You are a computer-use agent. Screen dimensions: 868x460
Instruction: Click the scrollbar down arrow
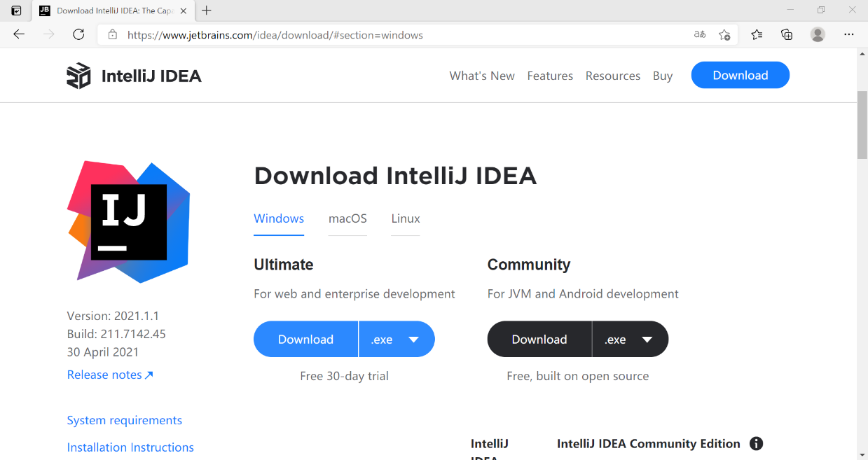pos(862,454)
